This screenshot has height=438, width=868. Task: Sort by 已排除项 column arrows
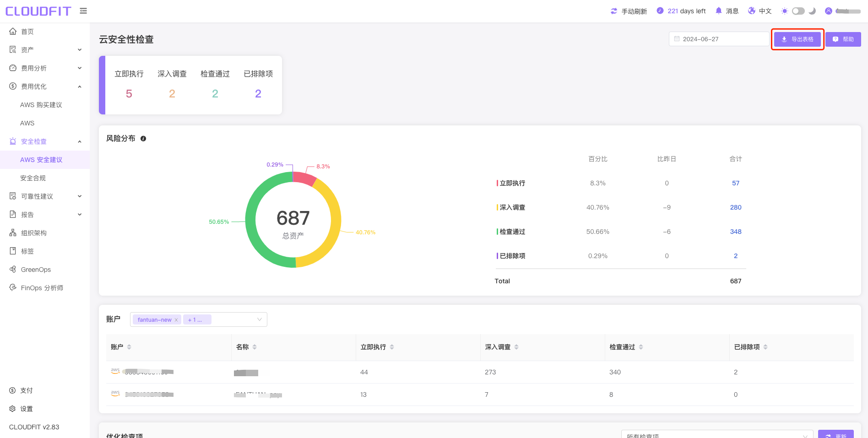coord(765,347)
